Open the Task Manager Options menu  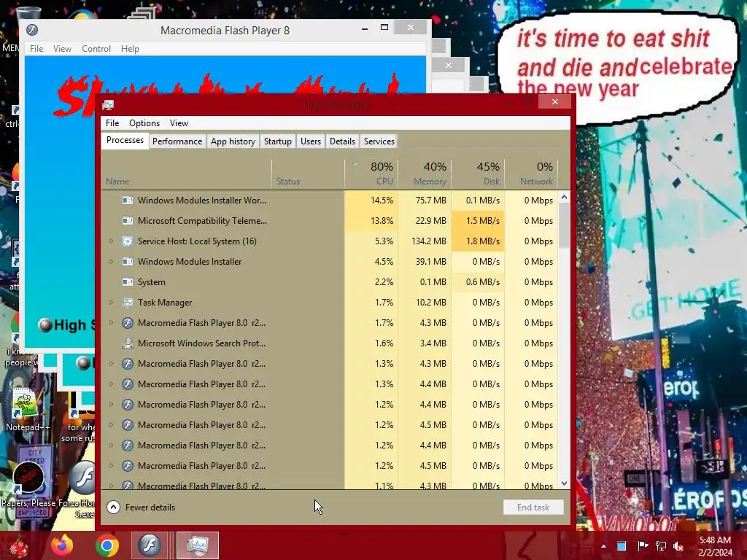[144, 122]
